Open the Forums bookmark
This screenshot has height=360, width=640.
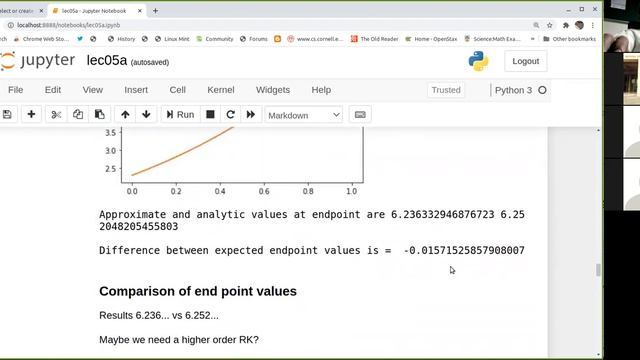pyautogui.click(x=254, y=39)
